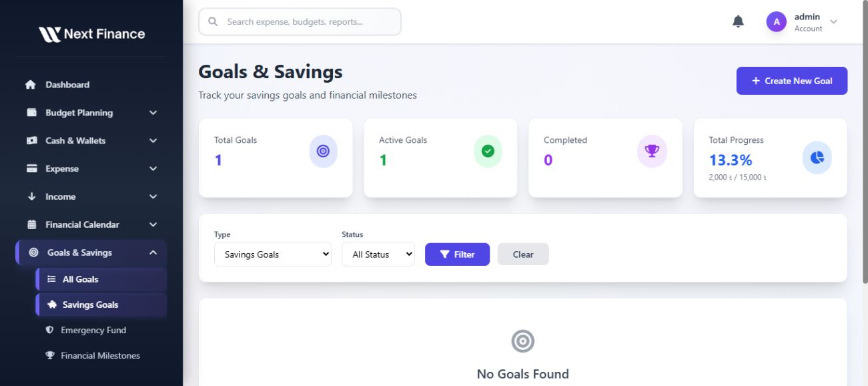The height and width of the screenshot is (386, 868).
Task: Click the Active Goals checkmark icon
Action: [488, 152]
